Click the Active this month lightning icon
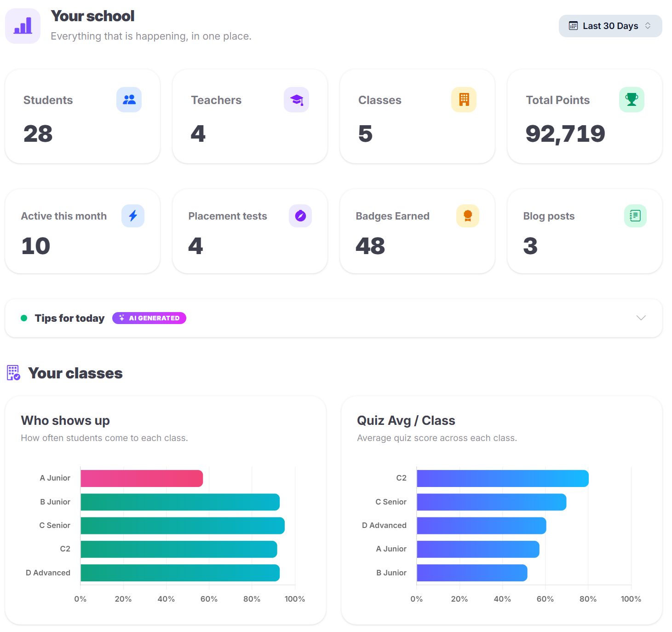Screen dimensions: 672x632 (x=133, y=216)
